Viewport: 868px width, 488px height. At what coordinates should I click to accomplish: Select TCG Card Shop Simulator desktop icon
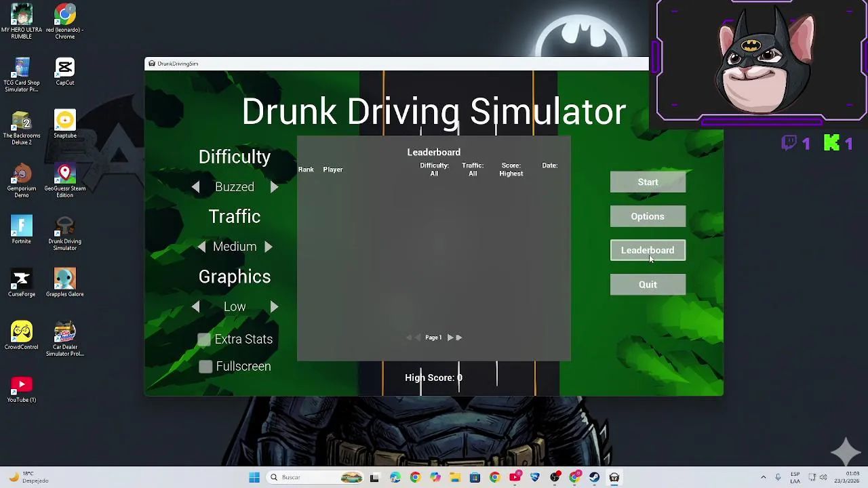point(21,75)
